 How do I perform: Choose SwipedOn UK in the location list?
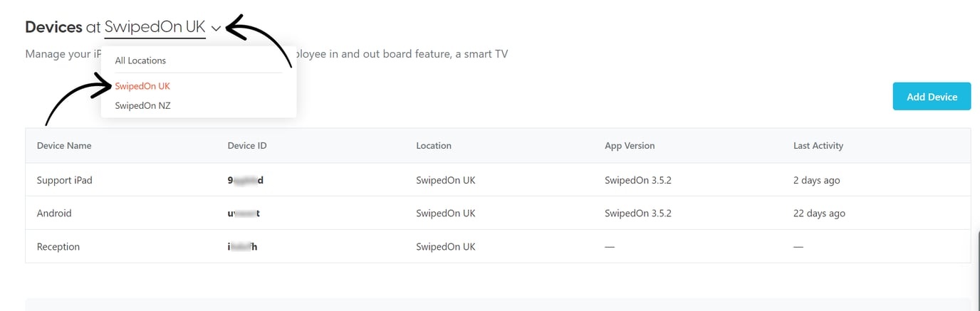[x=142, y=86]
